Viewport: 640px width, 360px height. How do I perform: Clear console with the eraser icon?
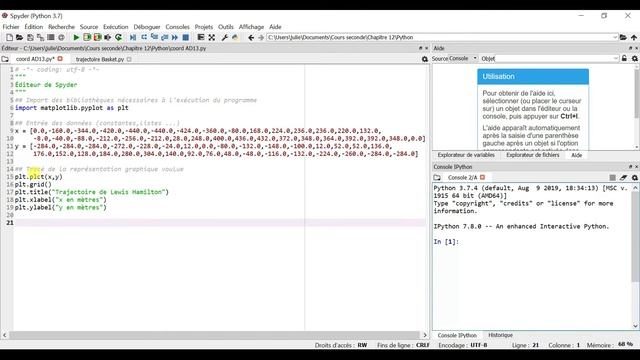click(623, 178)
